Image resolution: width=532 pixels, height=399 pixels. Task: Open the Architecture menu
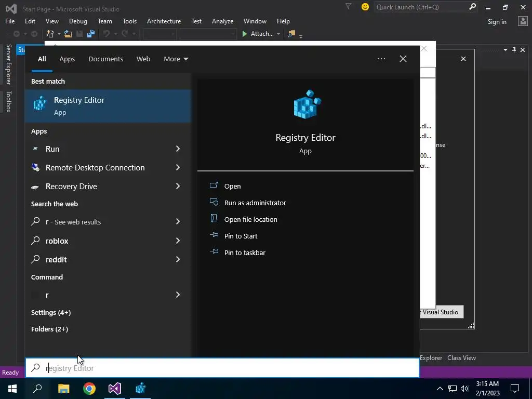click(x=164, y=21)
